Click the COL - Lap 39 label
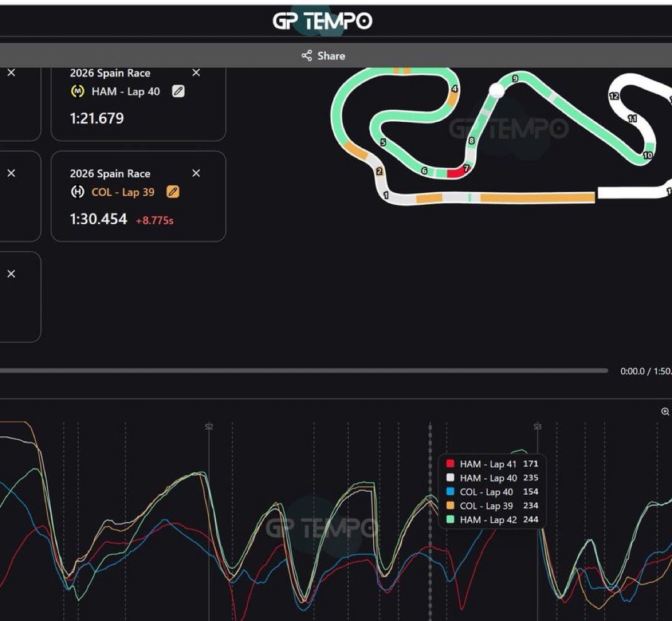This screenshot has width=672, height=621. coord(123,192)
